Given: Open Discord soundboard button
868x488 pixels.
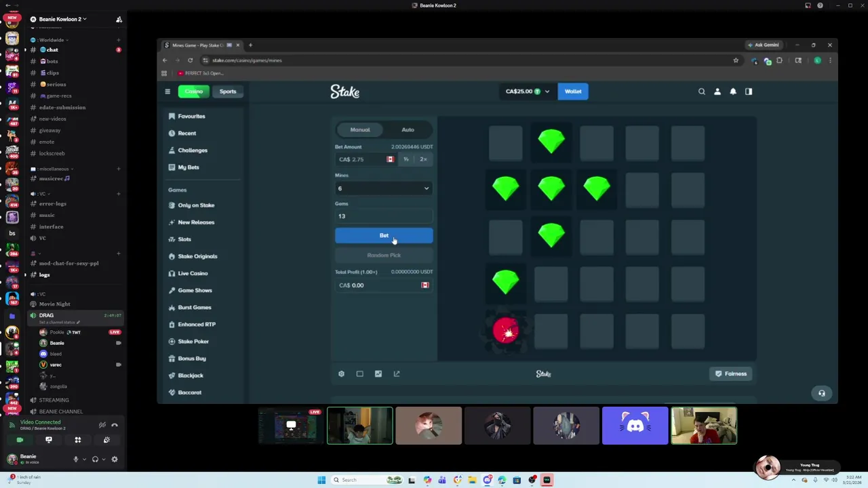Looking at the screenshot, I should (x=106, y=440).
